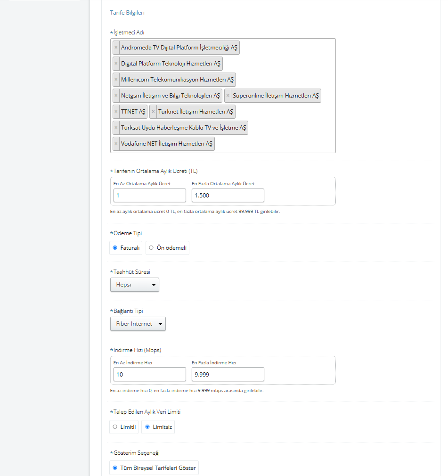Remove Superonline İletişim Hizmetleri tag

pos(228,96)
